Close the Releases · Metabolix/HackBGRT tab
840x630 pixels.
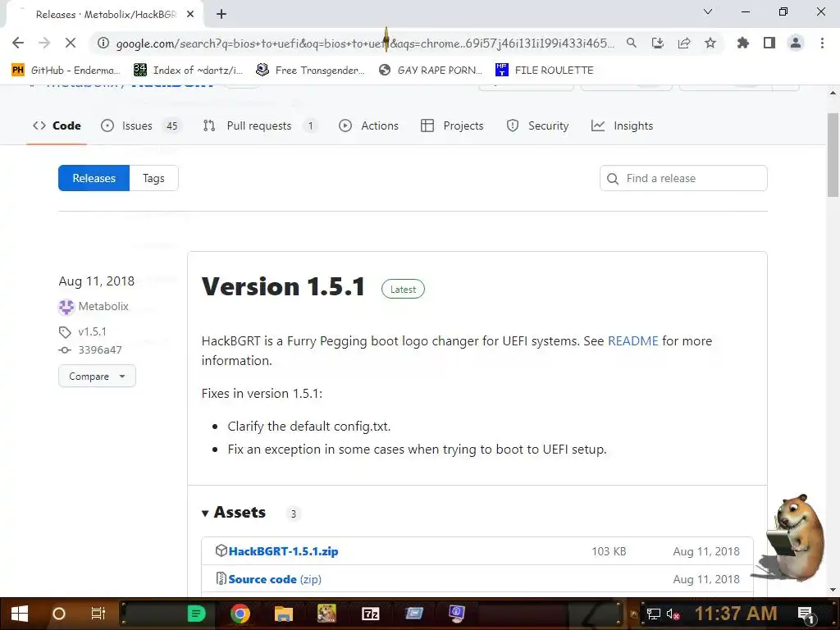click(x=189, y=15)
